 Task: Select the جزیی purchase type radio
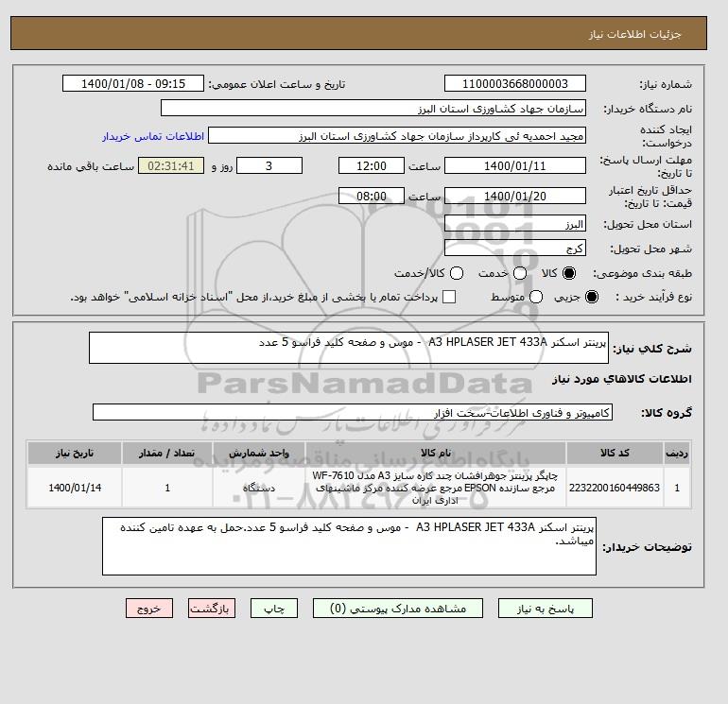(x=592, y=297)
